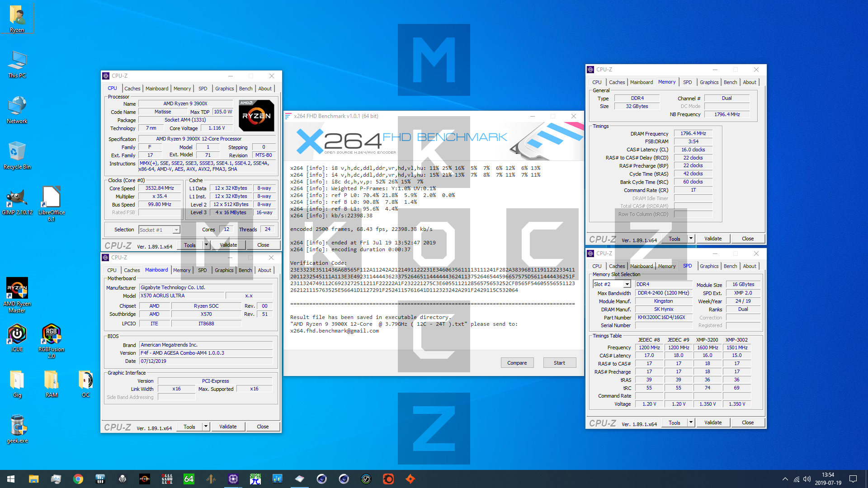
Task: Open the Gig folder icon
Action: pyautogui.click(x=17, y=384)
